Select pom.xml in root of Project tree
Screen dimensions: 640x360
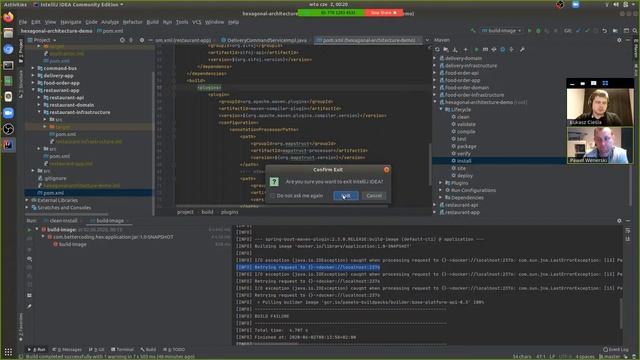point(53,193)
